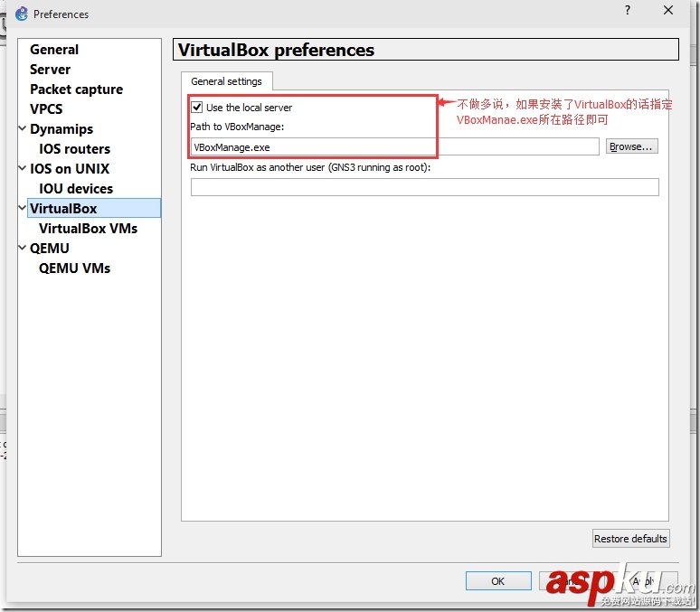Click the Apply button
Screen dimensions: 700x612
[x=643, y=581]
